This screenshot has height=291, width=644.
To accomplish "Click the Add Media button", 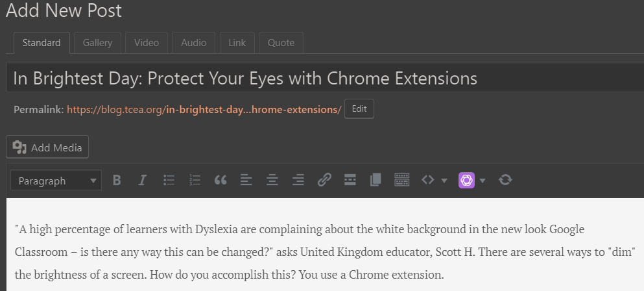I will coord(47,147).
